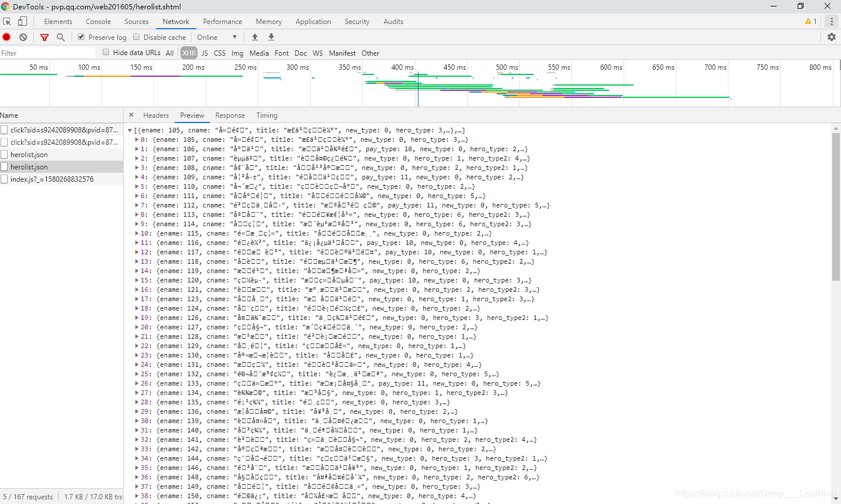Filter requests by Other type

coord(370,53)
